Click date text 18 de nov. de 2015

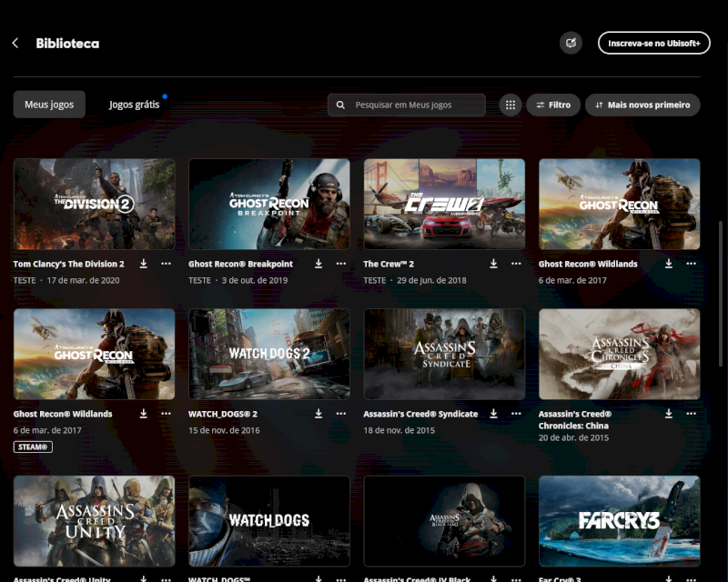[x=399, y=430]
